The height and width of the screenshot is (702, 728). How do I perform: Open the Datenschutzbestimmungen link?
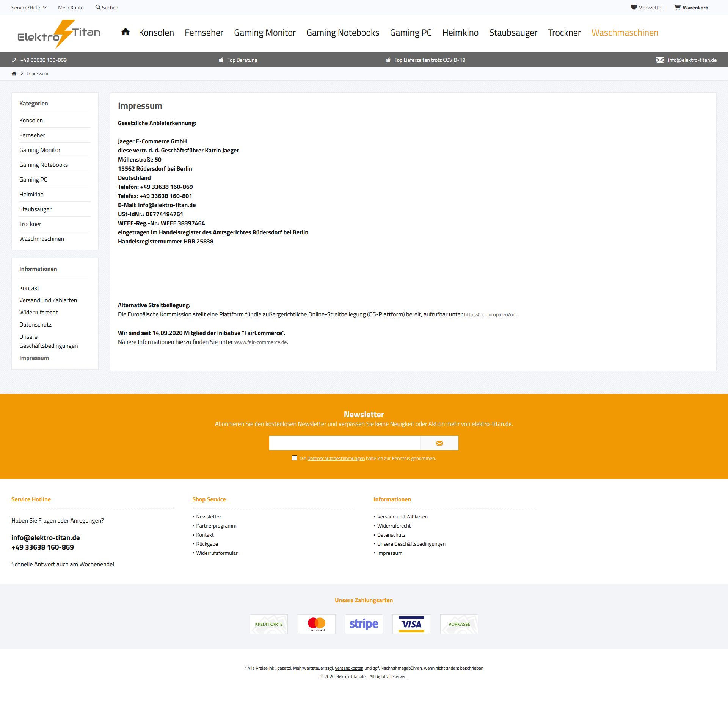[336, 459]
